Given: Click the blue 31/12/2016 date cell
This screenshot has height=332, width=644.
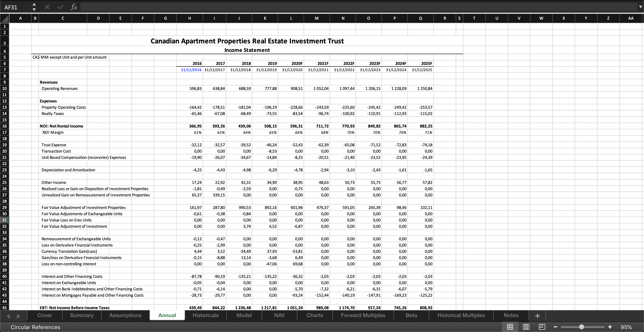Looking at the screenshot, I should click(189, 70).
